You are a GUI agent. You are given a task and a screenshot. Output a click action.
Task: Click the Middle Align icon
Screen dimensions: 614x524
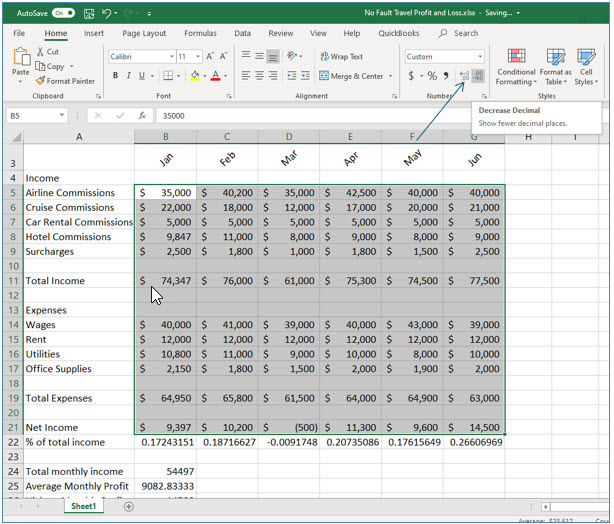coord(259,56)
